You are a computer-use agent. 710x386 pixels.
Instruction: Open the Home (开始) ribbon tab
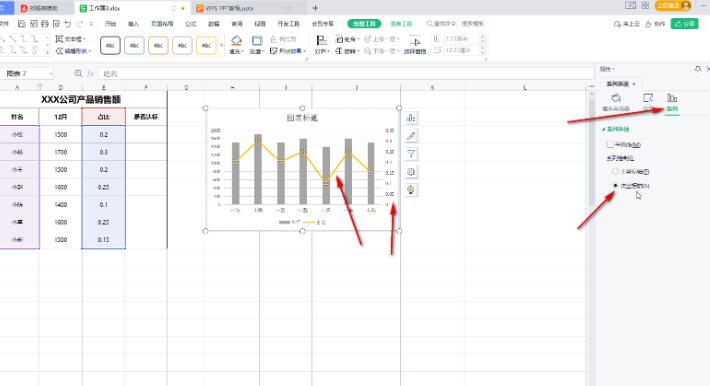[110, 24]
